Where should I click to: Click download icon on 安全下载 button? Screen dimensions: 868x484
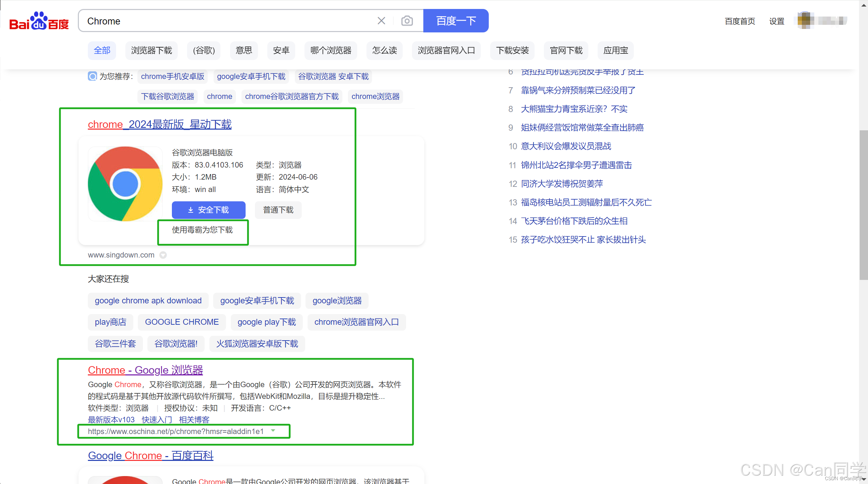coord(190,210)
